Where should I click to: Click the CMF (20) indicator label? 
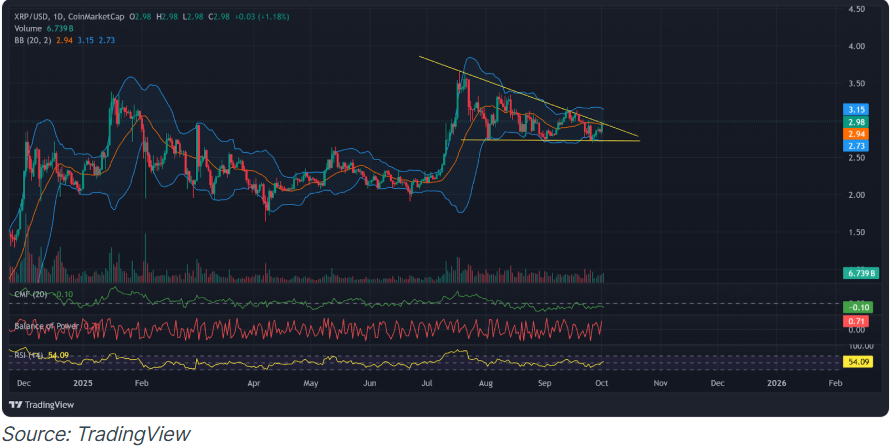tap(31, 294)
